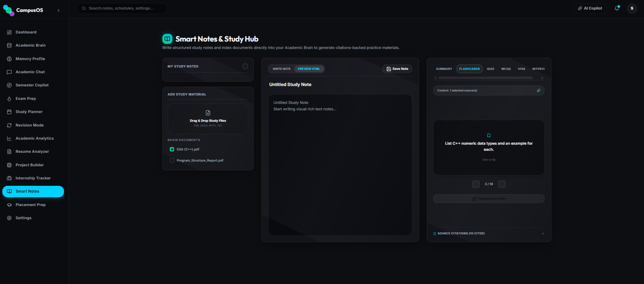Open Academic Brain in the sidebar
This screenshot has height=284, width=644.
(x=33, y=45)
